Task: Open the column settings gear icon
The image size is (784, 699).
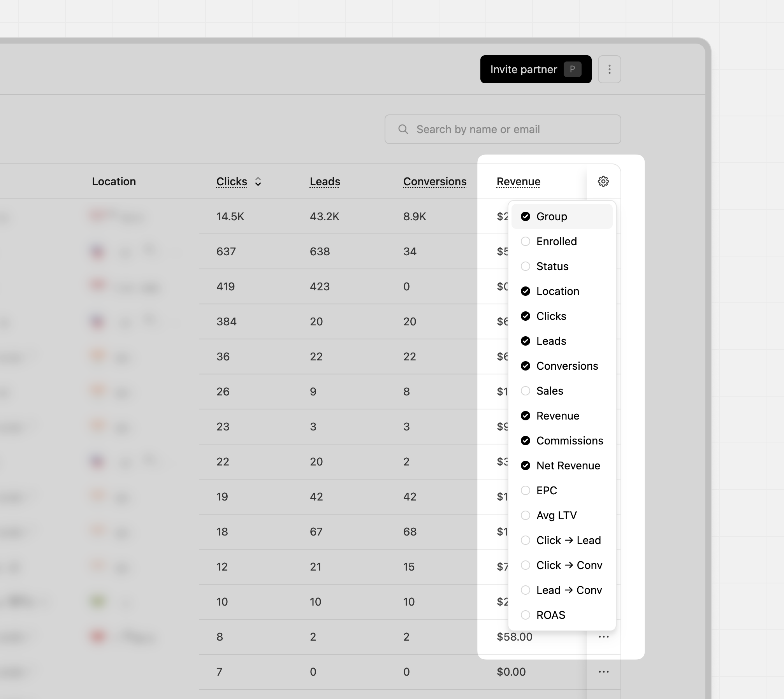Action: [603, 181]
